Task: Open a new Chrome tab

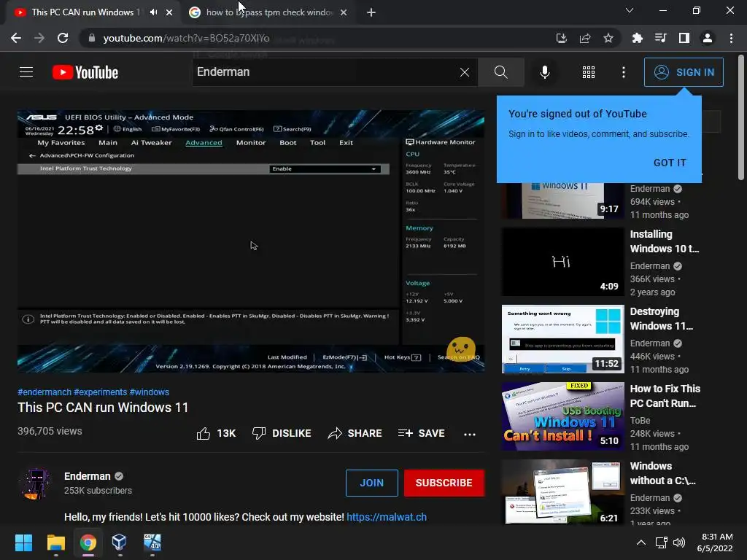Action: pyautogui.click(x=371, y=12)
